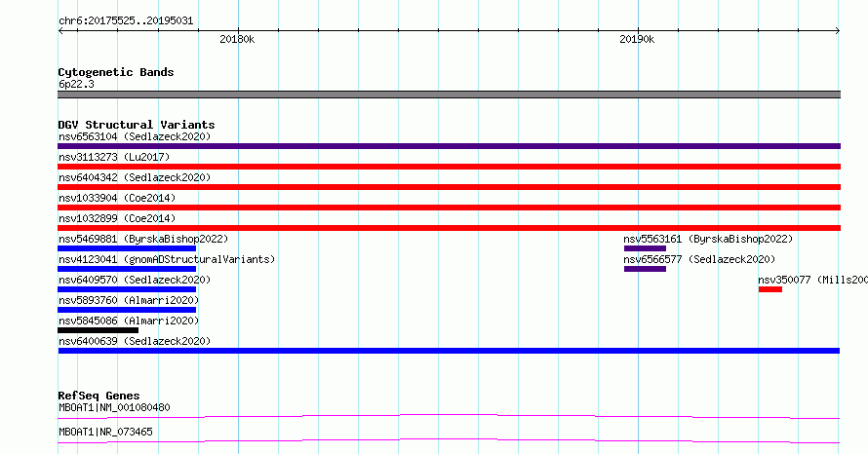Click the DGV Structural Variants track title

[x=137, y=125]
